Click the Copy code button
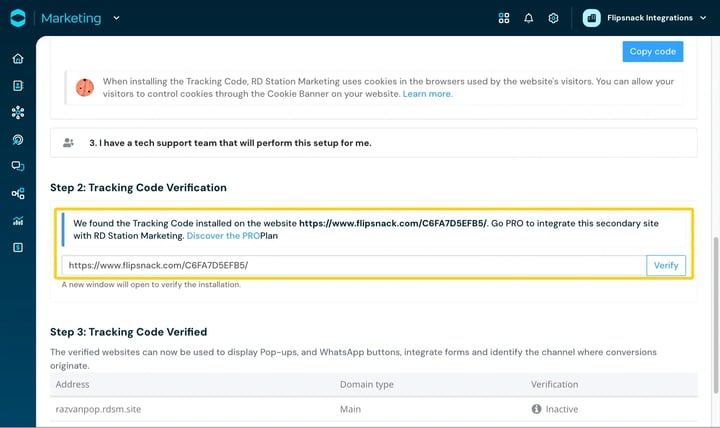The image size is (720, 428). [652, 51]
